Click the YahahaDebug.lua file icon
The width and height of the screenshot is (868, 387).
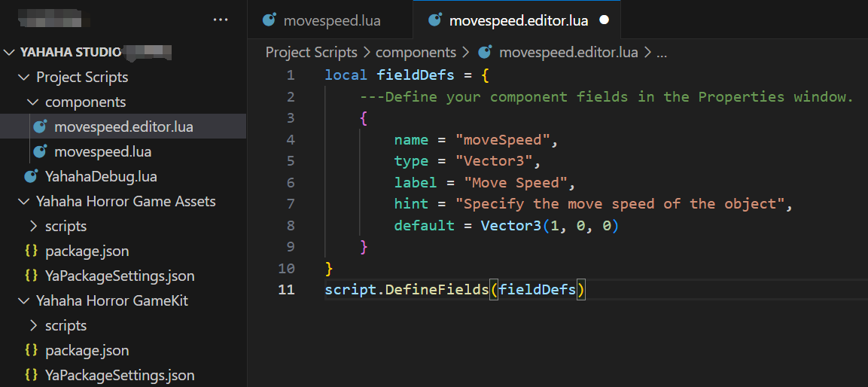31,176
